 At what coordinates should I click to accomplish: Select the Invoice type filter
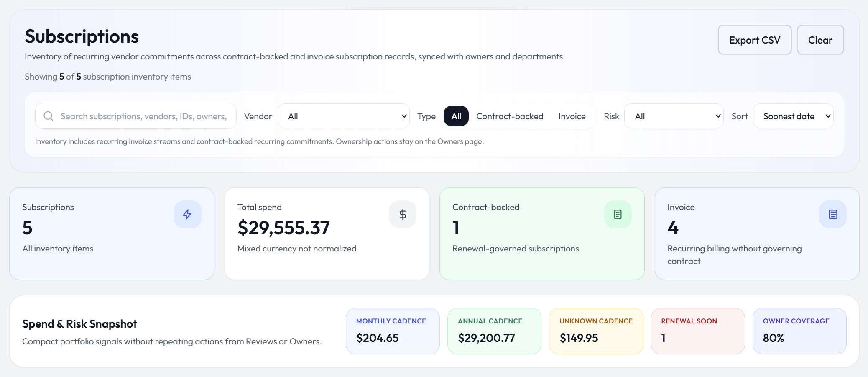point(572,116)
